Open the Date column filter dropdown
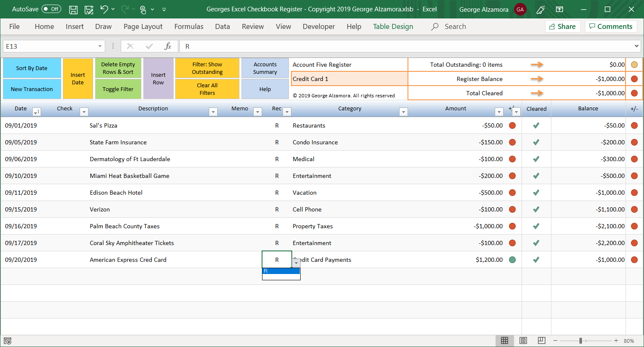 tap(36, 112)
